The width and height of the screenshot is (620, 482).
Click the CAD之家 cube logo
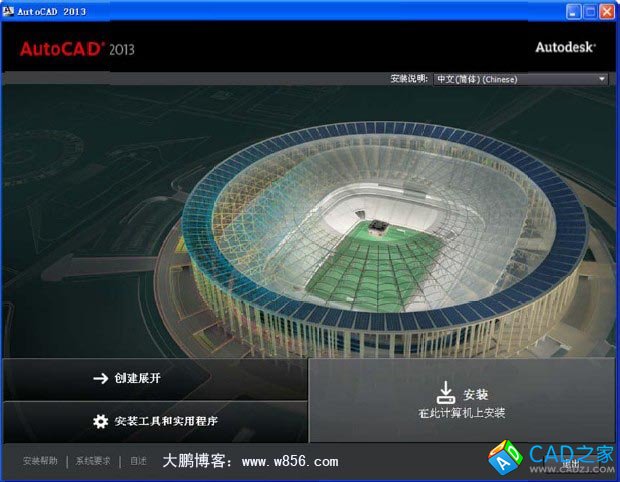(x=506, y=457)
